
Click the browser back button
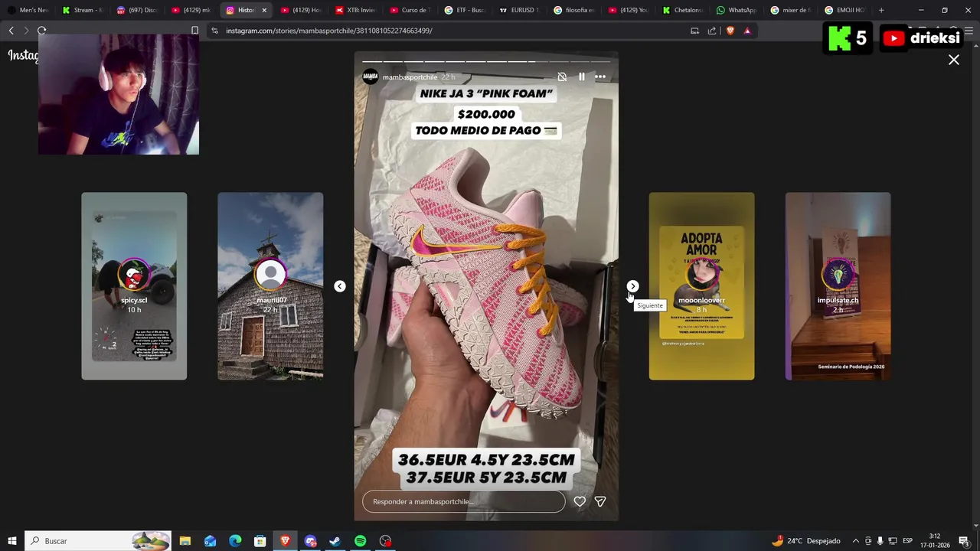11,31
